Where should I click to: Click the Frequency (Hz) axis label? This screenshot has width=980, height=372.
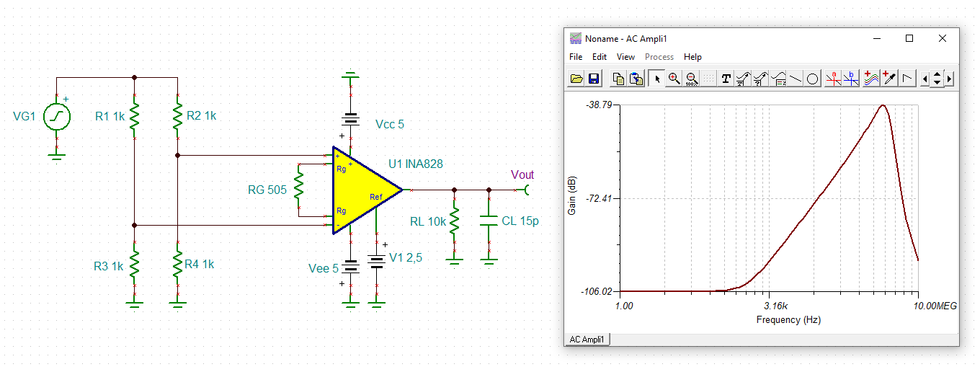pyautogui.click(x=788, y=319)
